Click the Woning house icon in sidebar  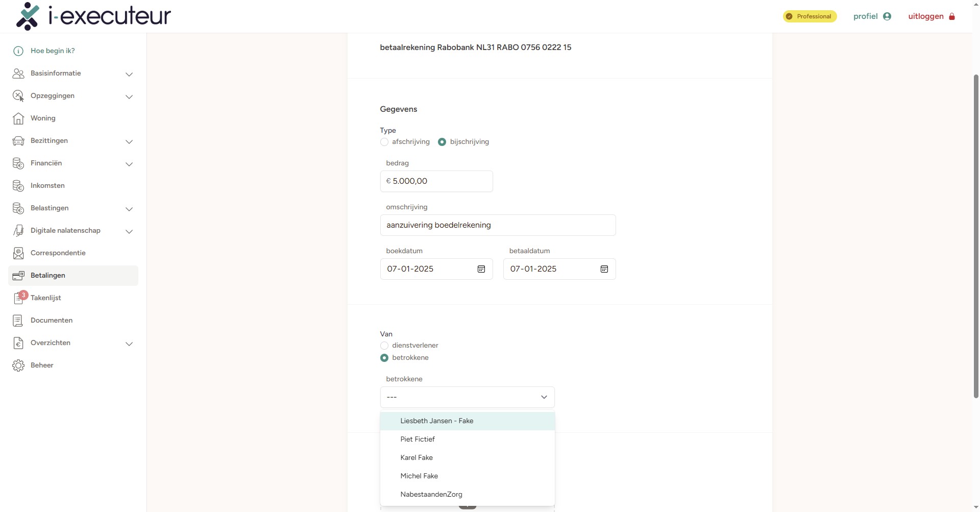pyautogui.click(x=18, y=118)
